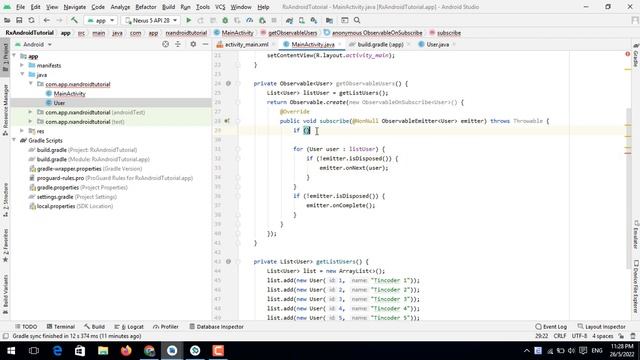This screenshot has height=360, width=640.
Task: Click the Make Project hammer icon
Action: [74, 20]
